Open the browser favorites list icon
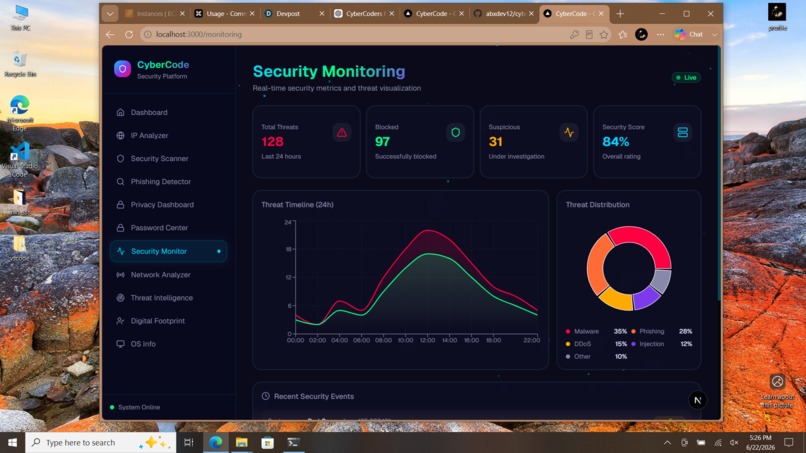This screenshot has height=453, width=806. 622,34
